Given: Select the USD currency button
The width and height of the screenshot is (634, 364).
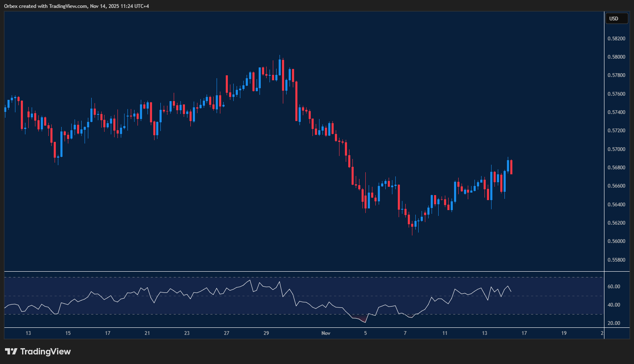Looking at the screenshot, I should pos(616,18).
